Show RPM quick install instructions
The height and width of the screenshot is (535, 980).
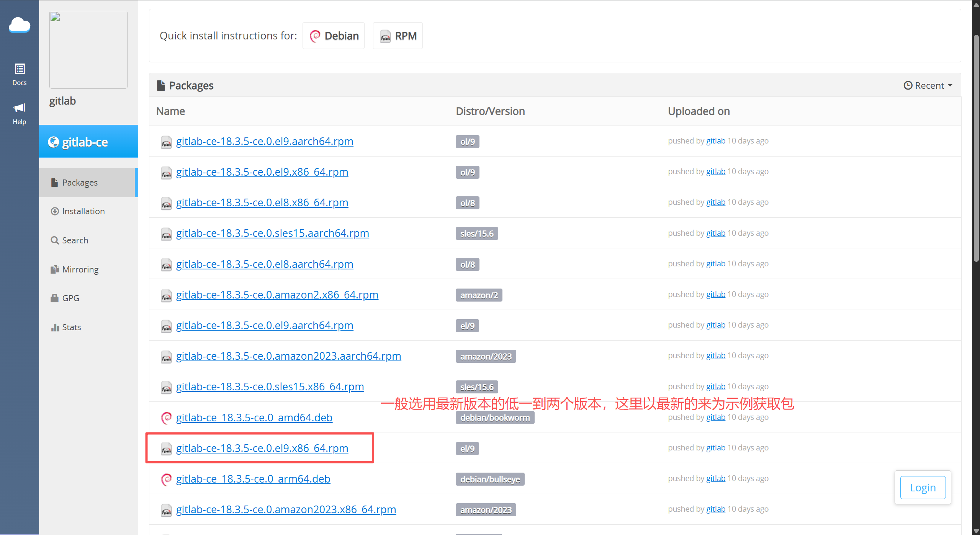398,36
